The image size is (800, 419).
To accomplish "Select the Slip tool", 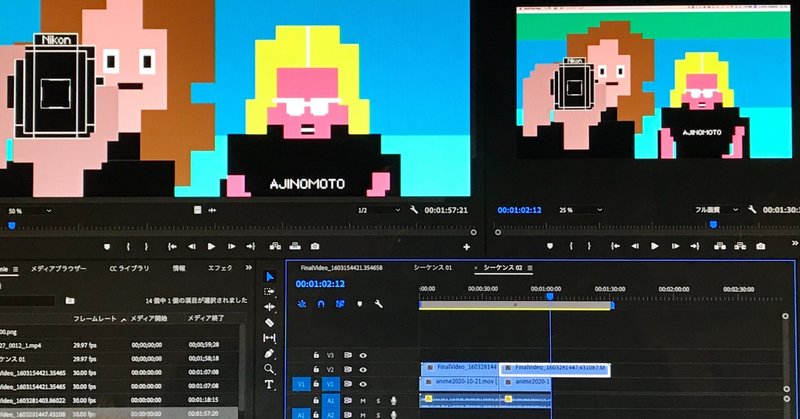I will 269,338.
